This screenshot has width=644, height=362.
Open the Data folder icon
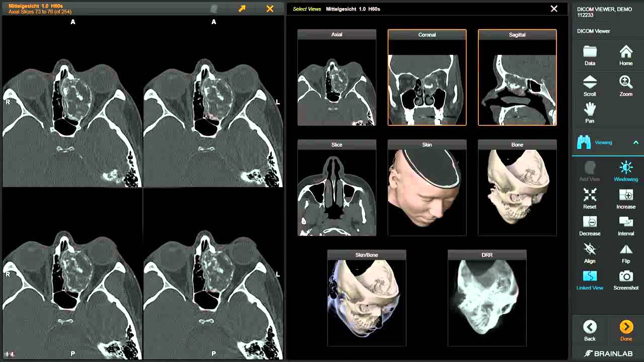tap(590, 55)
